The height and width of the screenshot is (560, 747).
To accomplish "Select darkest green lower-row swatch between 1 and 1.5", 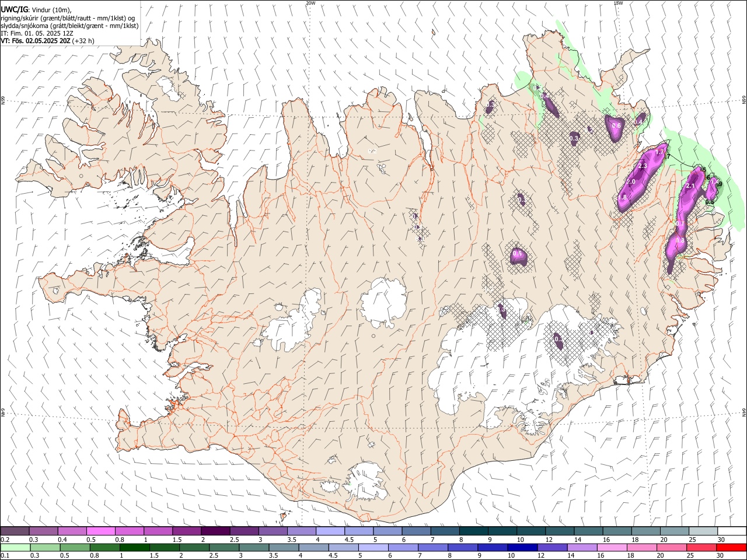I will tap(134, 548).
